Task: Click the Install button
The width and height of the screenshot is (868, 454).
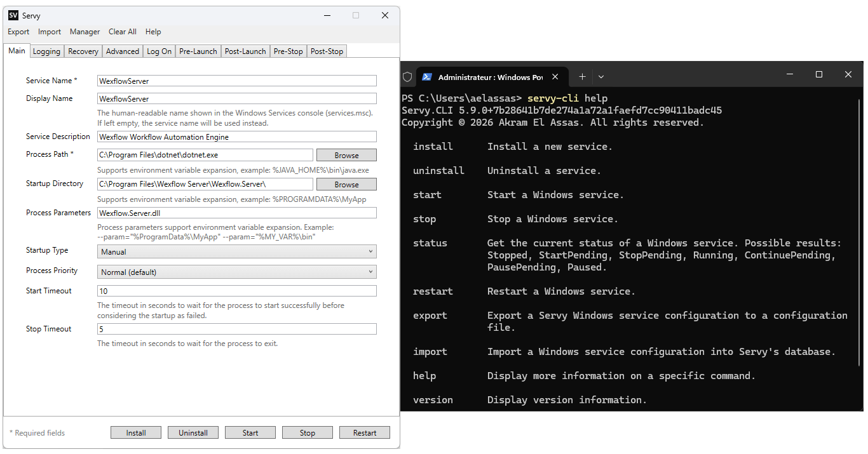Action: [x=135, y=432]
